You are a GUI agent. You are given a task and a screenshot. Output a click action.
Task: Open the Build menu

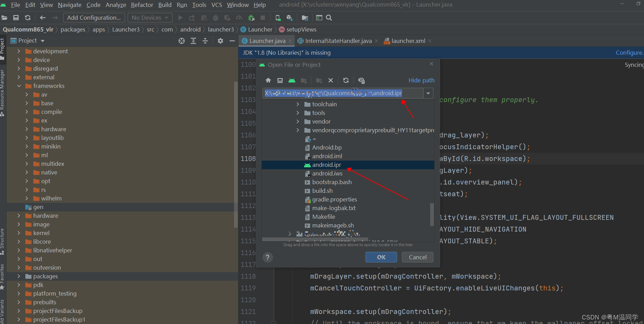point(165,4)
